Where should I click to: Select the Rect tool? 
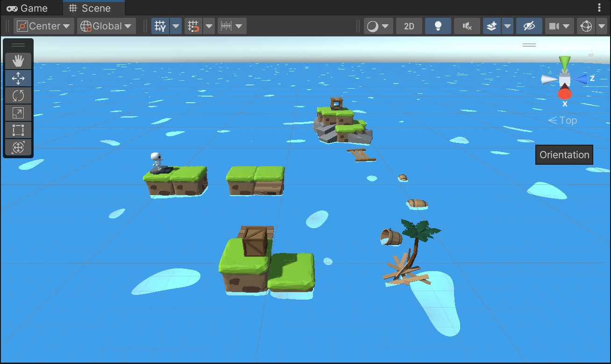point(18,130)
